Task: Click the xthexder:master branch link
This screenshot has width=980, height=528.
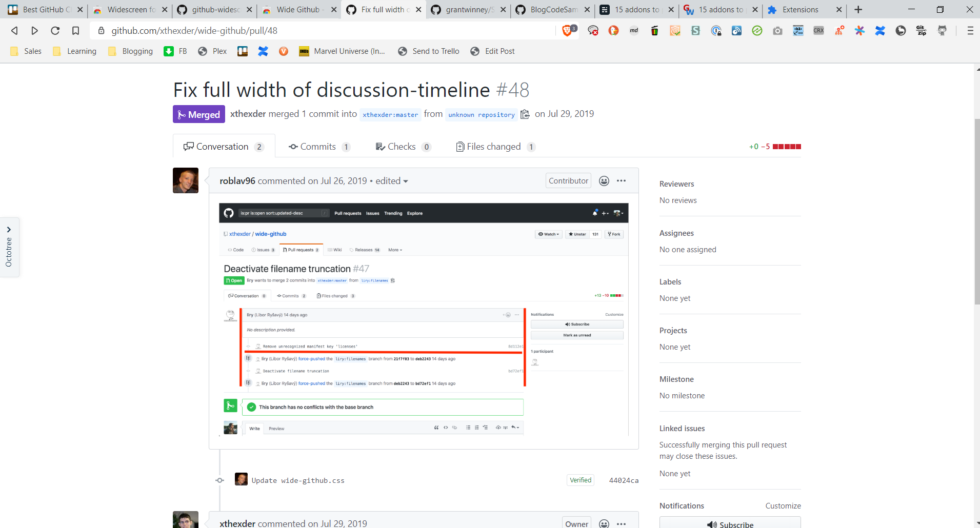Action: 390,115
